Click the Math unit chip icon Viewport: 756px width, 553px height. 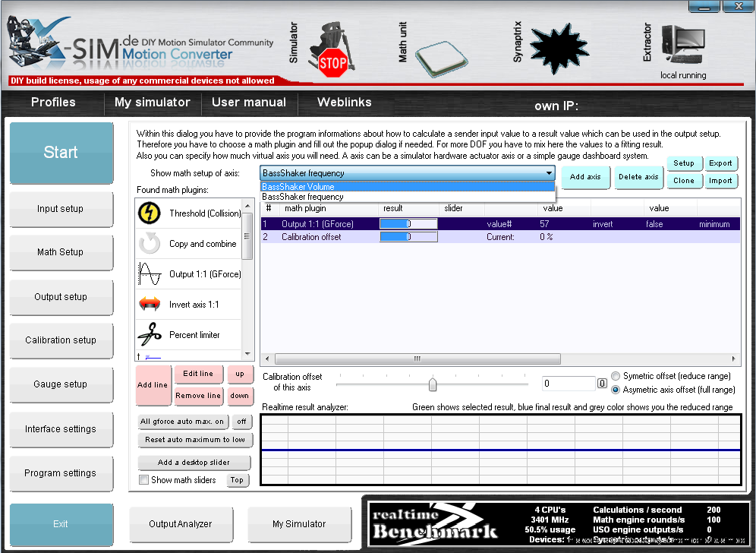coord(442,55)
